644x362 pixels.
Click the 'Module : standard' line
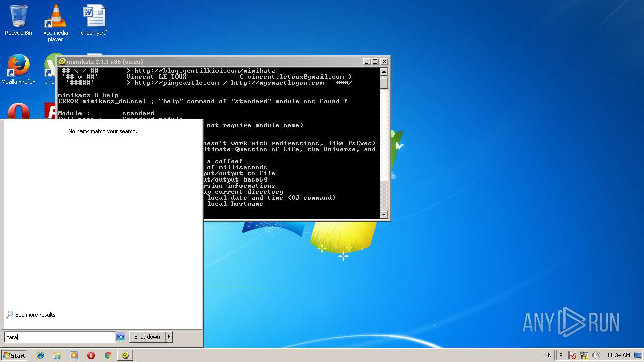click(106, 113)
